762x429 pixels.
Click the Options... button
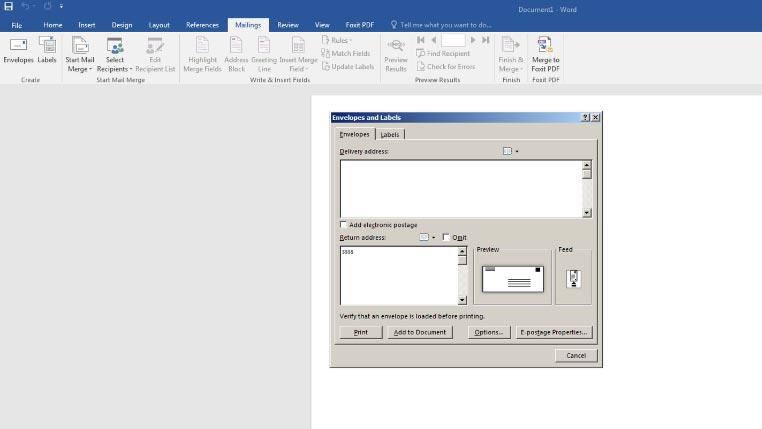(488, 332)
